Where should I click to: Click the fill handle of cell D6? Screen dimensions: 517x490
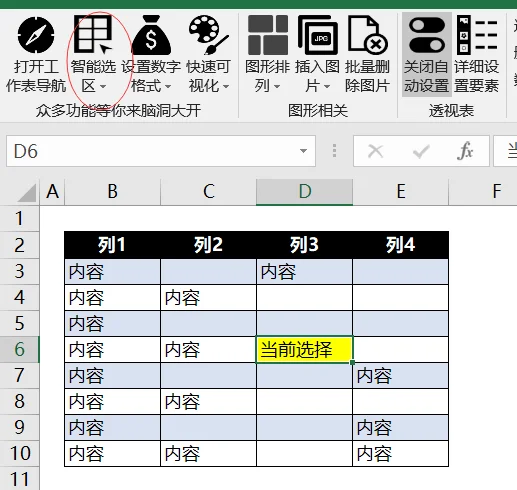click(x=352, y=362)
